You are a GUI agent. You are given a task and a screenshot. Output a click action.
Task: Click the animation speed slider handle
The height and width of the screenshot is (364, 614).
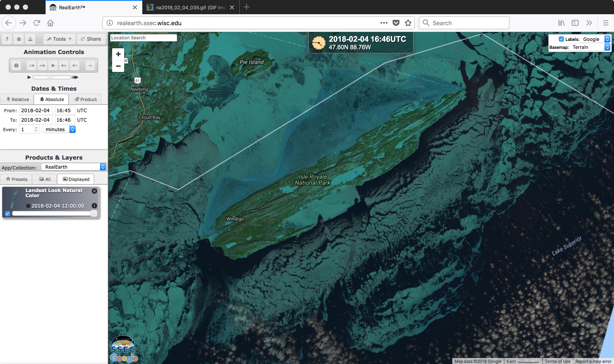[x=50, y=77]
